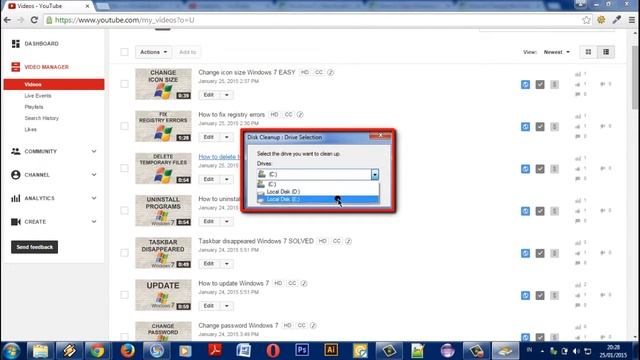Click Send feedback button
This screenshot has height=360, width=640.
[x=34, y=247]
